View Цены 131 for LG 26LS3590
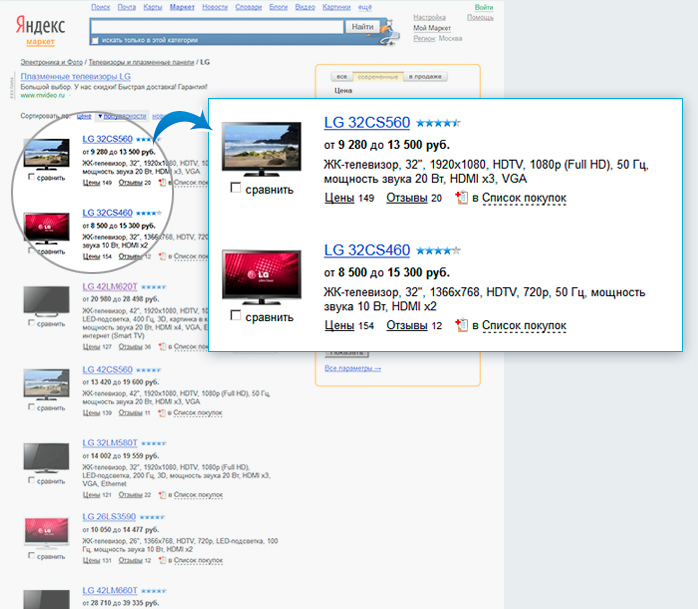 [x=97, y=560]
